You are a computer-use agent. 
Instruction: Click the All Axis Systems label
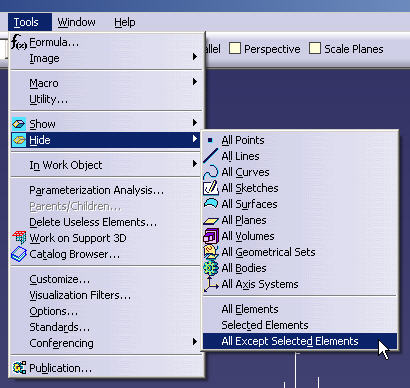coord(260,284)
